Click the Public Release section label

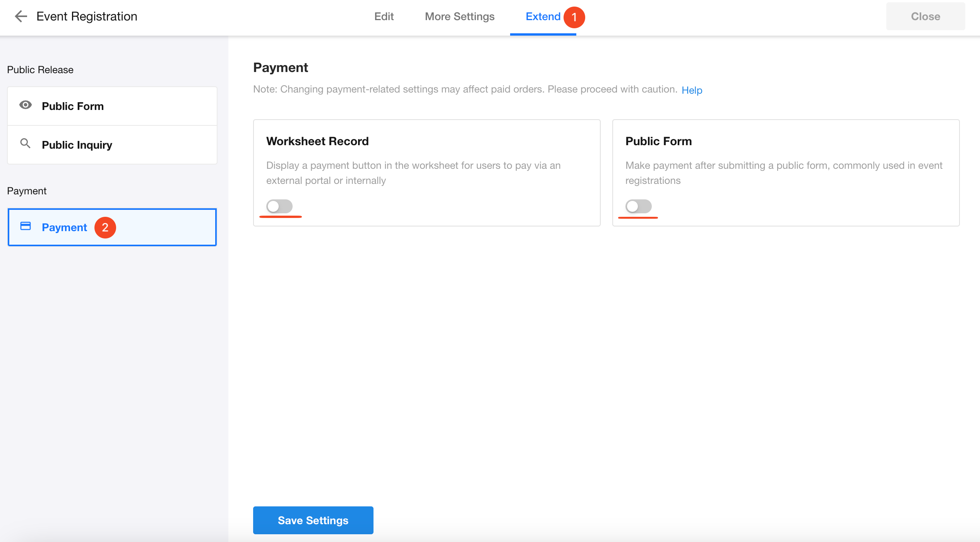click(40, 70)
